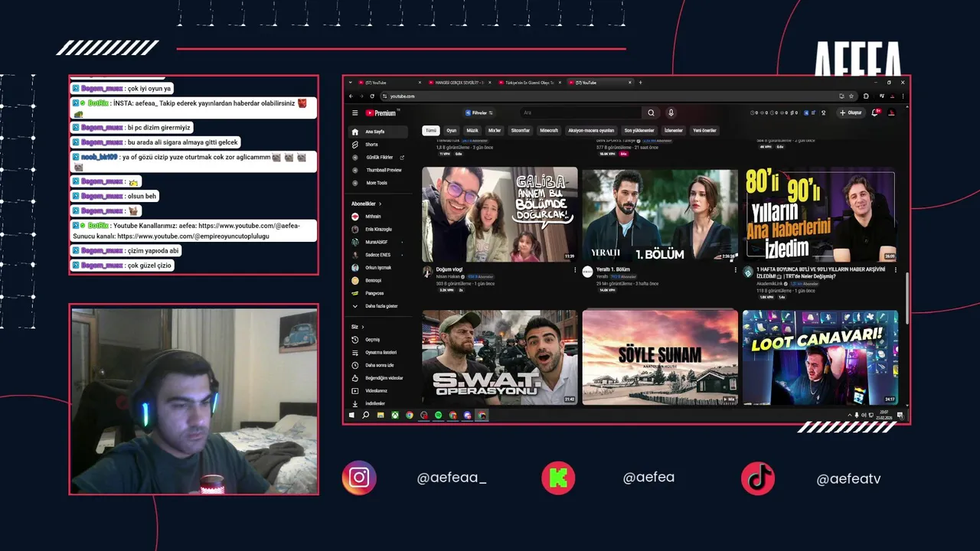Click the Oluştur create button
980x551 pixels.
[851, 112]
